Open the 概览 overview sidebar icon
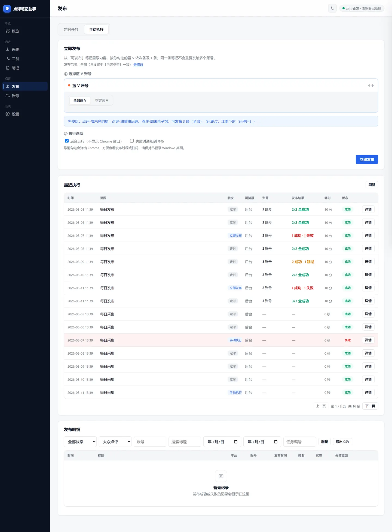The image size is (392, 532). tap(8, 31)
